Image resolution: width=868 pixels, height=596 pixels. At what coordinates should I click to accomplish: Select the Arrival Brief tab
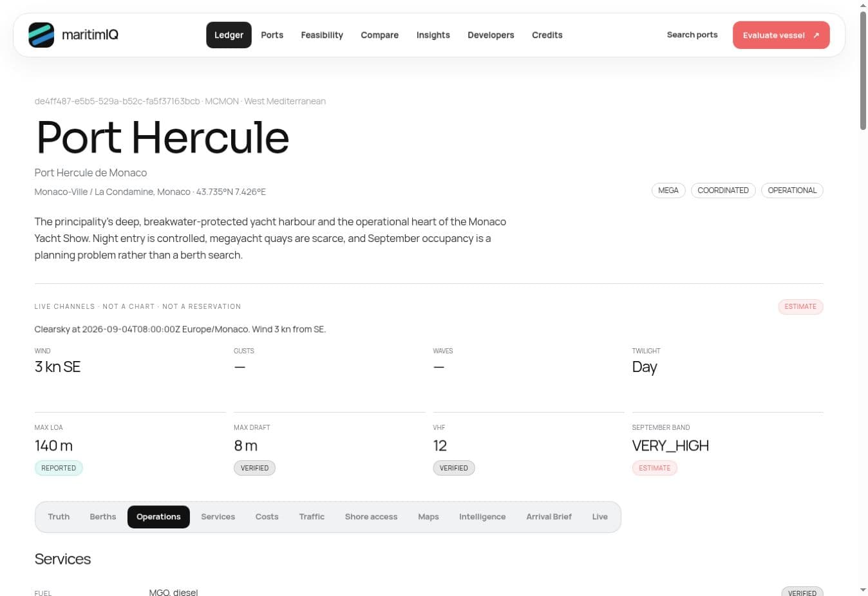click(549, 517)
